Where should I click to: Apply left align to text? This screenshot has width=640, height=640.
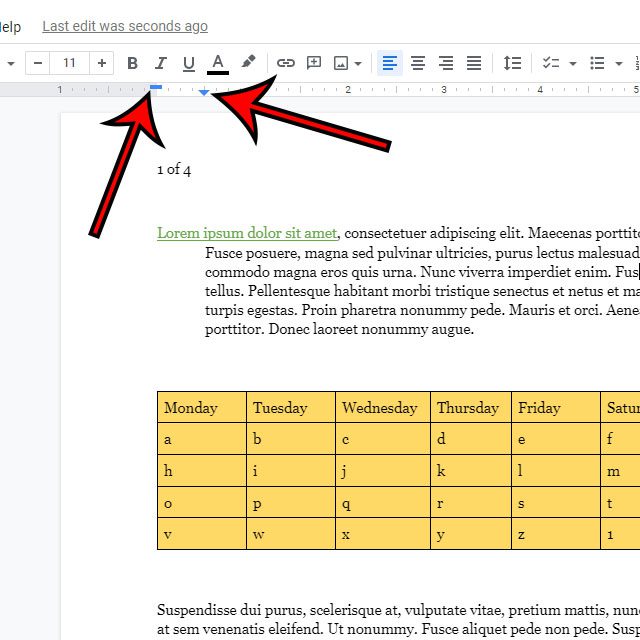390,63
